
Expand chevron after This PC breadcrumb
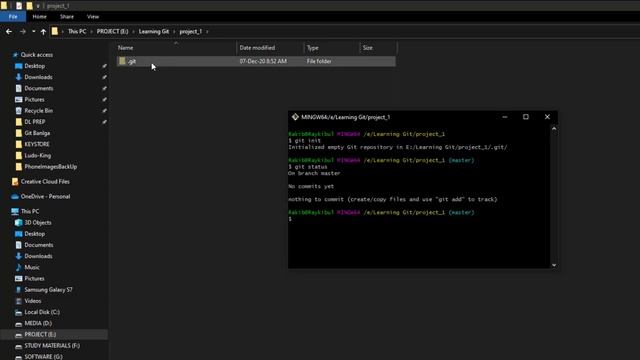point(91,31)
